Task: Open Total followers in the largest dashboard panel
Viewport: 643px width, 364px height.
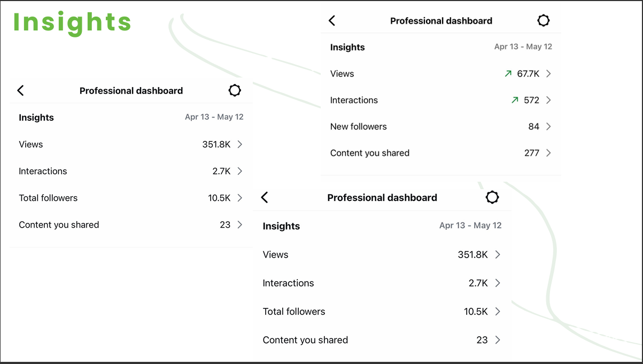Action: pyautogui.click(x=294, y=312)
